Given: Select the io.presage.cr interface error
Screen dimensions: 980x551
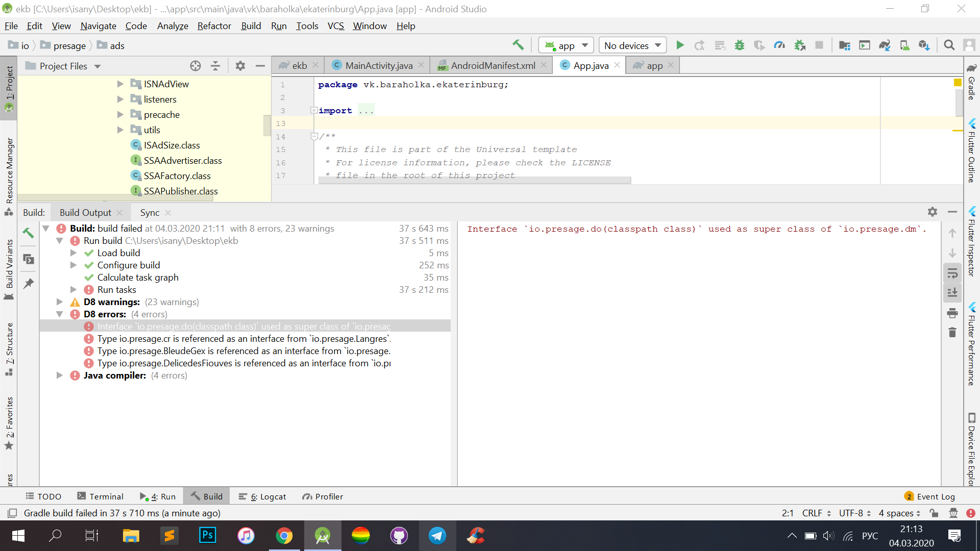Looking at the screenshot, I should 244,339.
